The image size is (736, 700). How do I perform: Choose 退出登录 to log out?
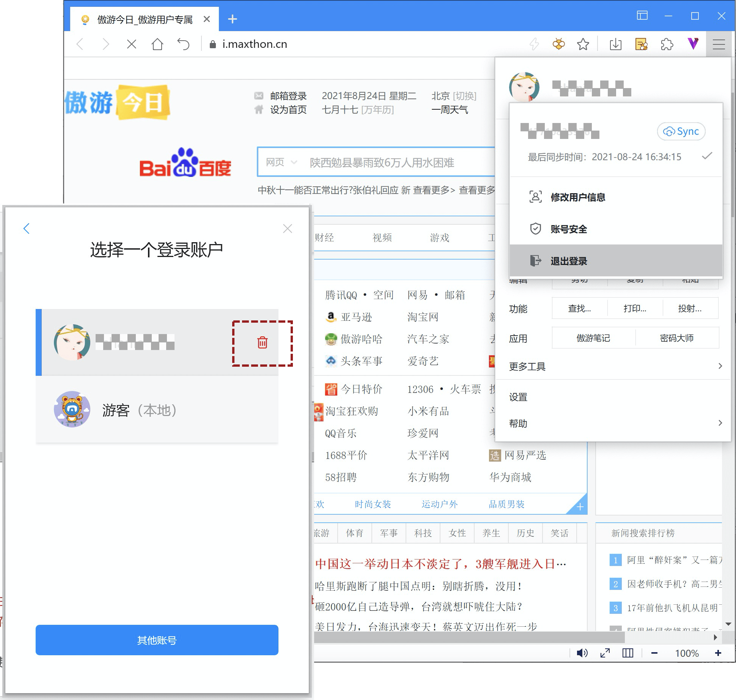tap(616, 261)
